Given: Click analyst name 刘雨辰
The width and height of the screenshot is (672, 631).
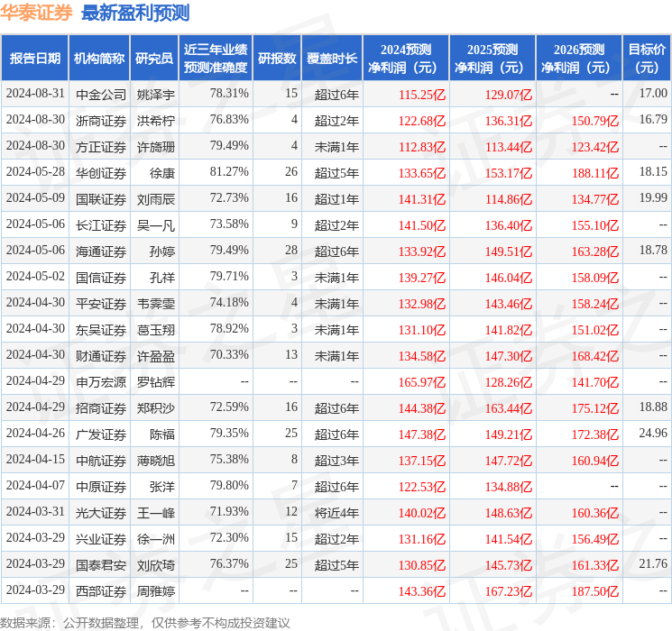Looking at the screenshot, I should click(156, 199).
